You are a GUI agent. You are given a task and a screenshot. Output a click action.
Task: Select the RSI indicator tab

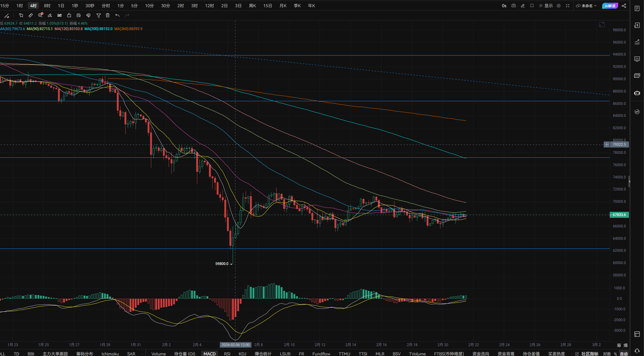tap(227, 354)
